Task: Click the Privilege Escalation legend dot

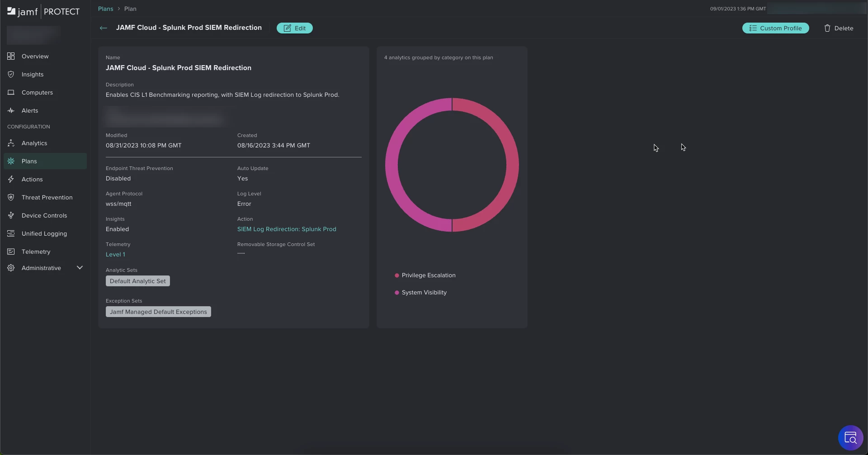Action: pyautogui.click(x=397, y=275)
